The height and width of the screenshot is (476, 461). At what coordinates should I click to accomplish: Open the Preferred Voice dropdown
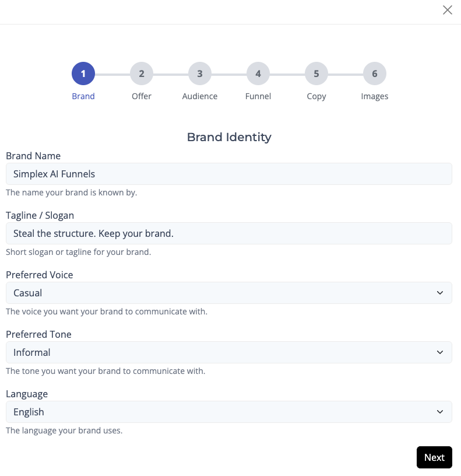tap(228, 293)
